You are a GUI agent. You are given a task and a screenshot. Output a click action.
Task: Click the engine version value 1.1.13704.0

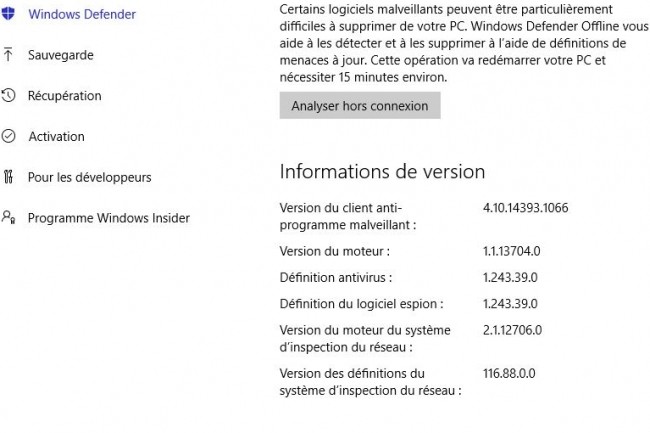[x=512, y=251]
